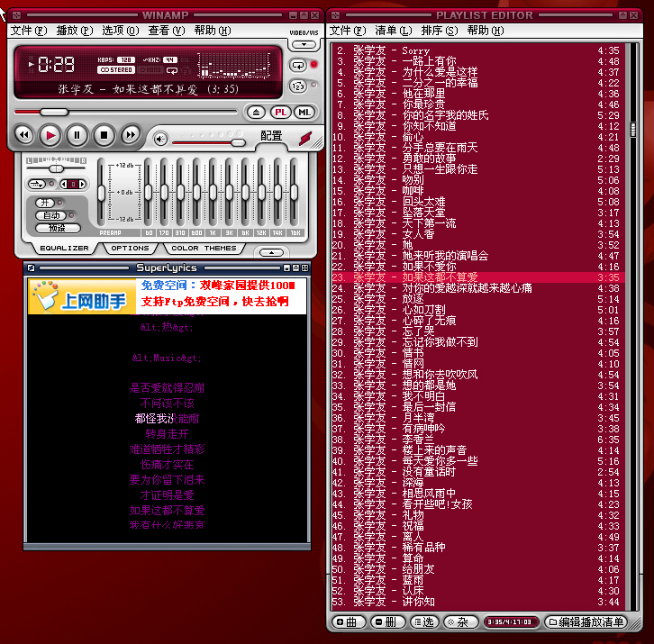The height and width of the screenshot is (644, 654).
Task: Click the 60 Hz equalizer band slider
Action: [148, 193]
